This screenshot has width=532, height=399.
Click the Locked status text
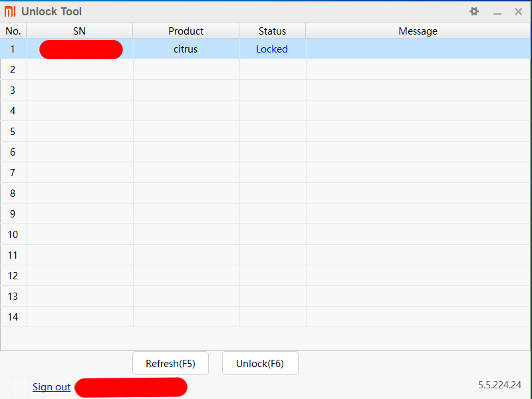pos(272,49)
